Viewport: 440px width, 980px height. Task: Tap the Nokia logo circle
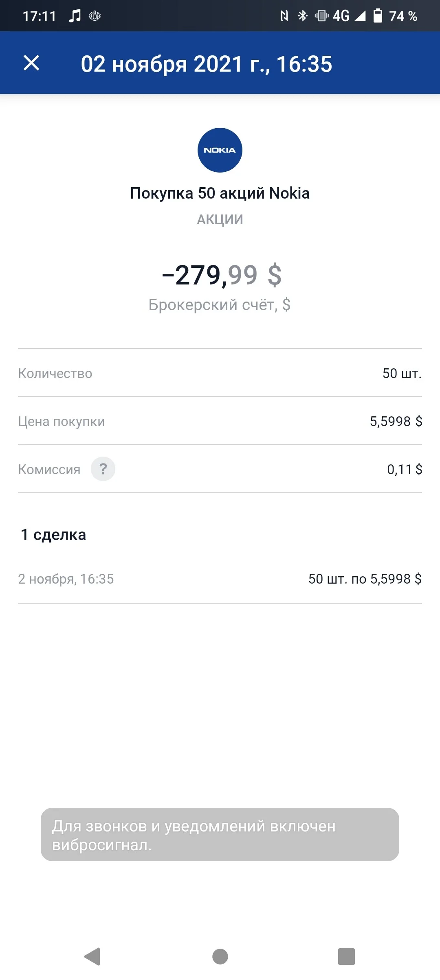220,150
